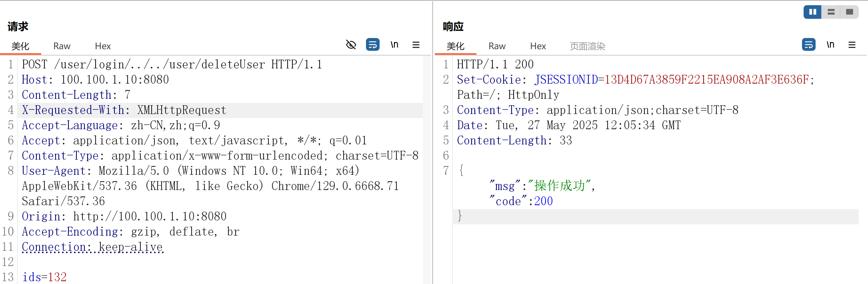Toggle word wrap icon in request panel
Screen dimensions: 868x284
tap(373, 44)
